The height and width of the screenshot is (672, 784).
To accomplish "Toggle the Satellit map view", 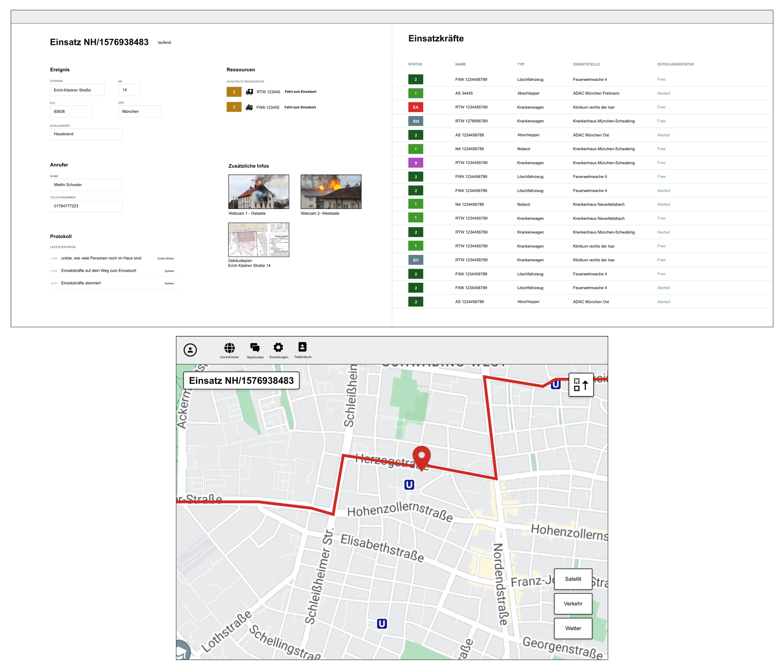I will [x=573, y=579].
